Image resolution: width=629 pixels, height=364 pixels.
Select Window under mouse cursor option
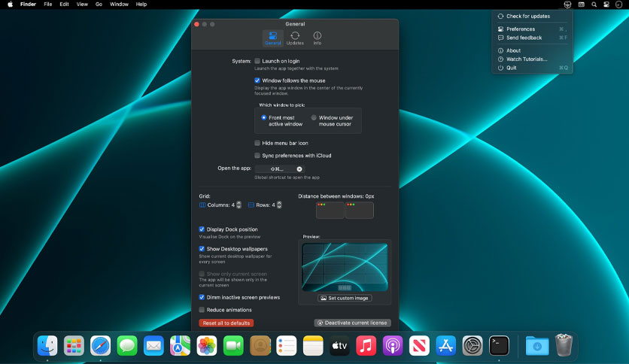coord(314,117)
